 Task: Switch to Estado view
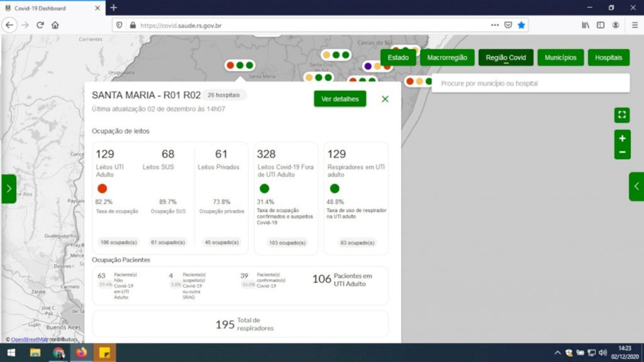[398, 57]
